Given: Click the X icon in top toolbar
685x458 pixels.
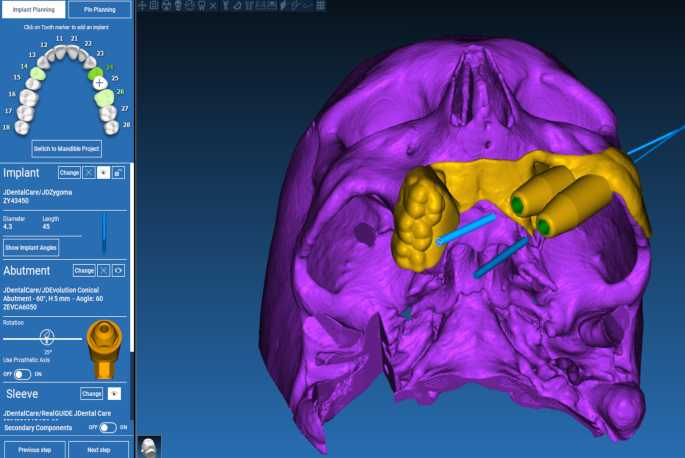Looking at the screenshot, I should (213, 5).
